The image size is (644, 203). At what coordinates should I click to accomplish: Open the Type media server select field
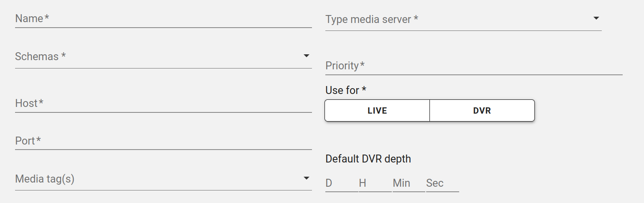(x=456, y=20)
